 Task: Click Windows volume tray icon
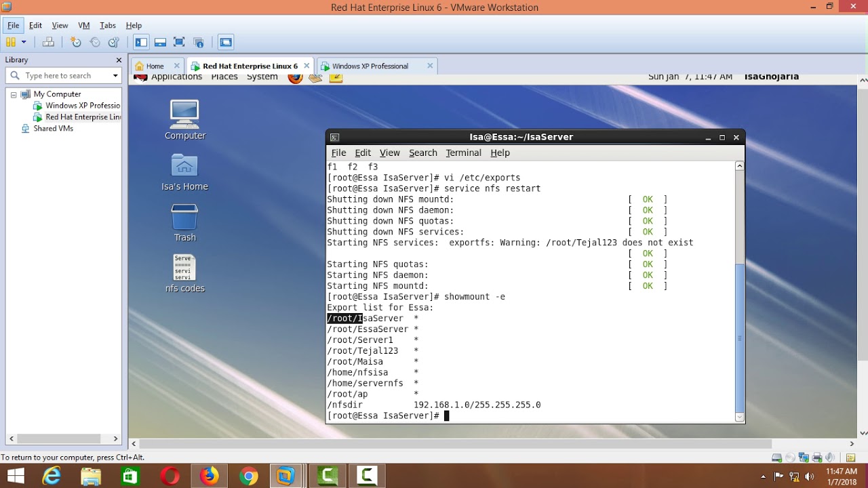point(808,476)
